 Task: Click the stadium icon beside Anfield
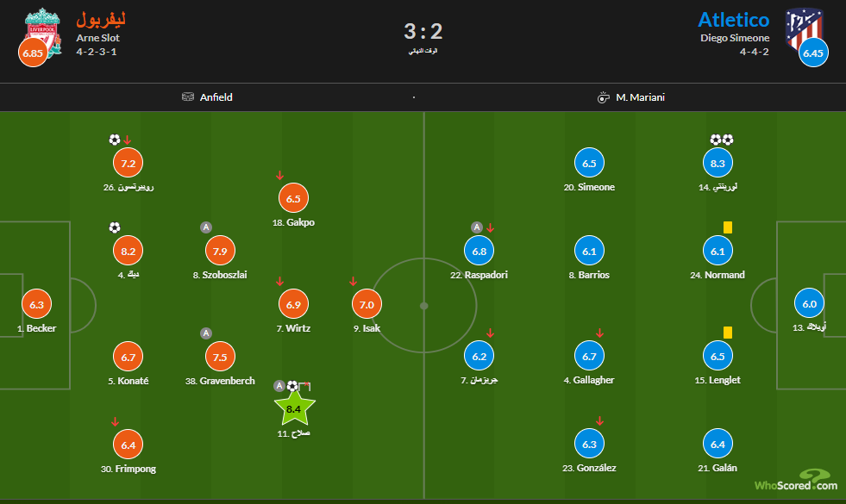(188, 97)
